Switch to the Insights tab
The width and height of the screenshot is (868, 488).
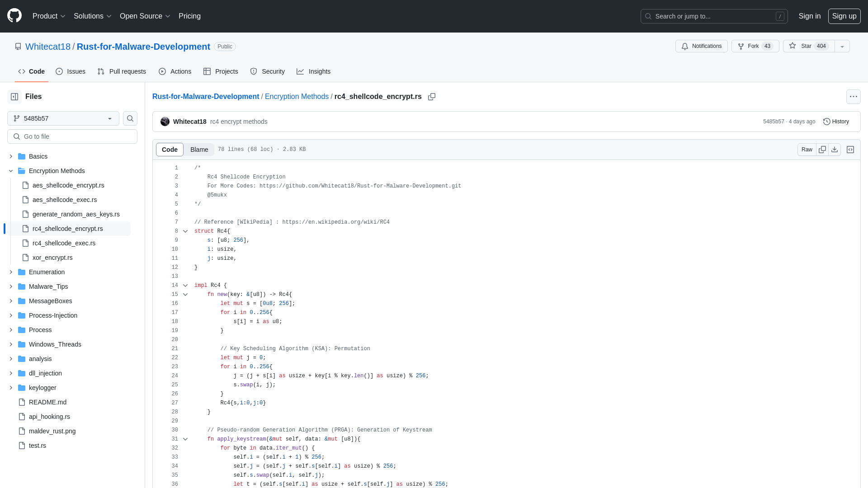314,71
